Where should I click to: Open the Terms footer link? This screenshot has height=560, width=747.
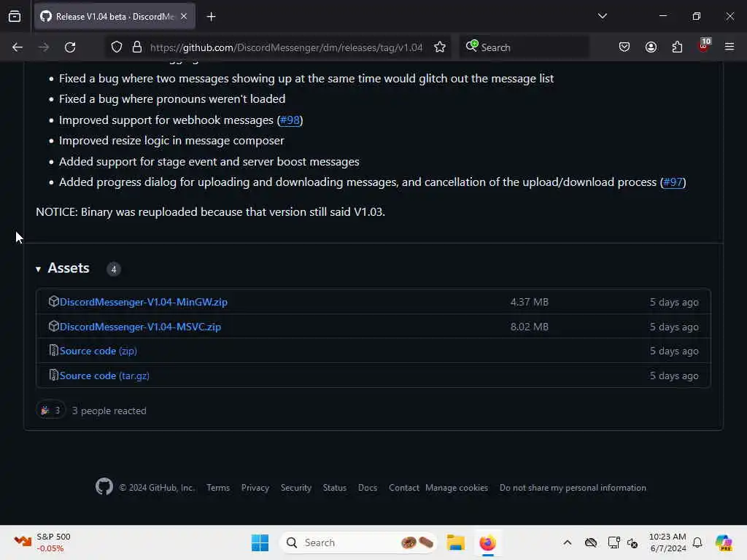(x=218, y=488)
